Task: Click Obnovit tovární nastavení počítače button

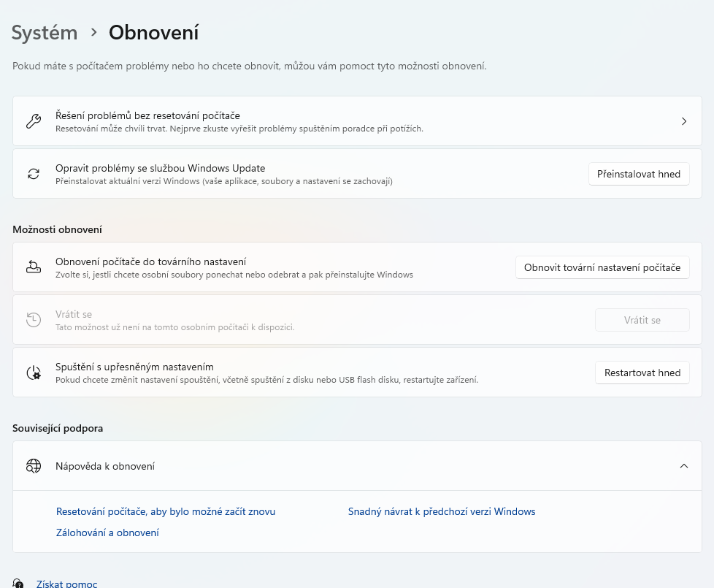Action: pyautogui.click(x=602, y=267)
